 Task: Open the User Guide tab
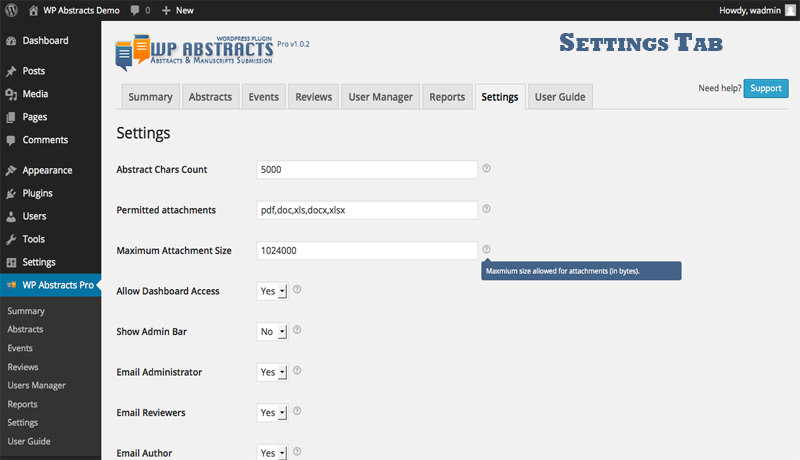560,97
